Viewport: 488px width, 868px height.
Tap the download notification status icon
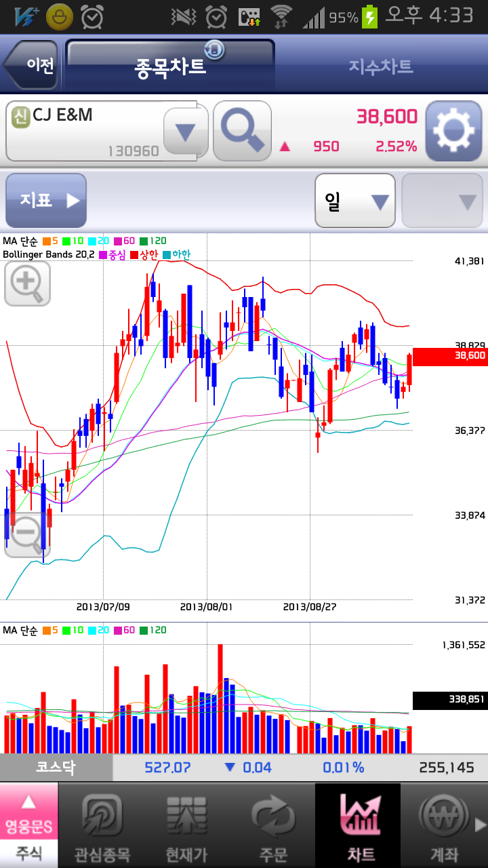(x=249, y=16)
